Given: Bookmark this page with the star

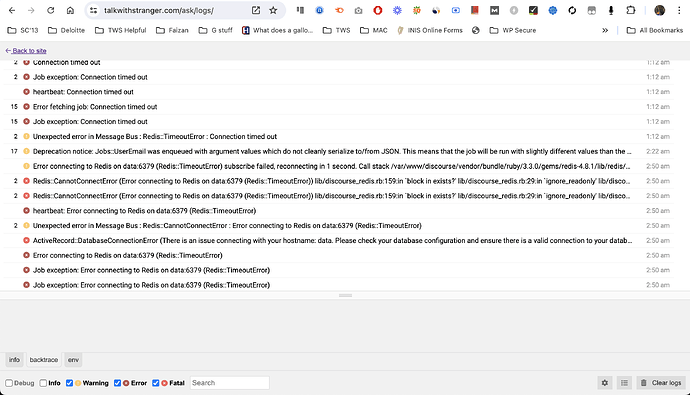Looking at the screenshot, I should pyautogui.click(x=273, y=10).
